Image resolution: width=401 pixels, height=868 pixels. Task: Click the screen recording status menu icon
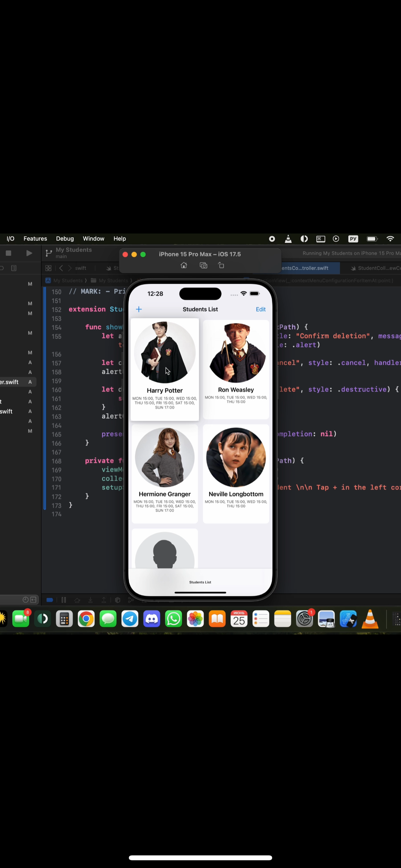[272, 239]
